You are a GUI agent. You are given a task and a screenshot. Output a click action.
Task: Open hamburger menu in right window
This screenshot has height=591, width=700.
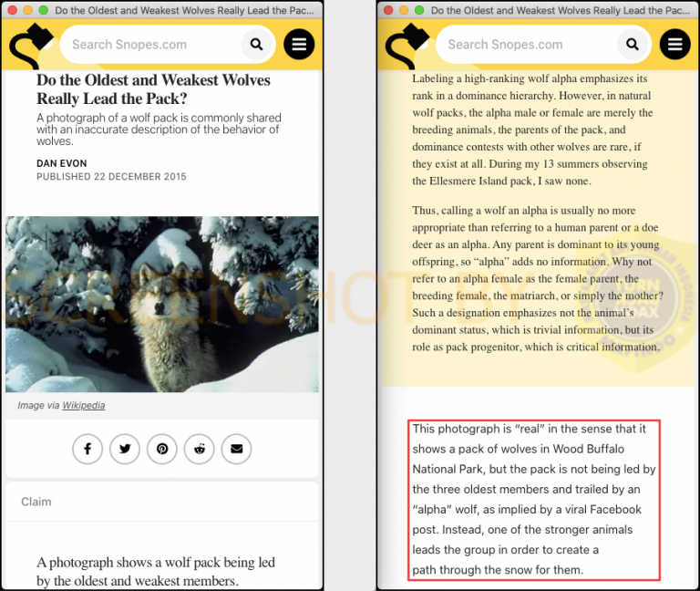click(675, 44)
